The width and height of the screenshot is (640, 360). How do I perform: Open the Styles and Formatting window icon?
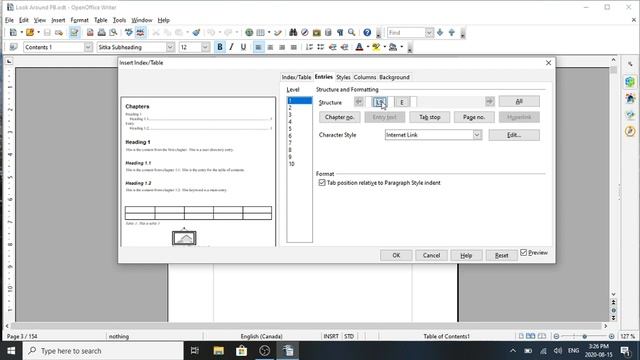[13, 47]
